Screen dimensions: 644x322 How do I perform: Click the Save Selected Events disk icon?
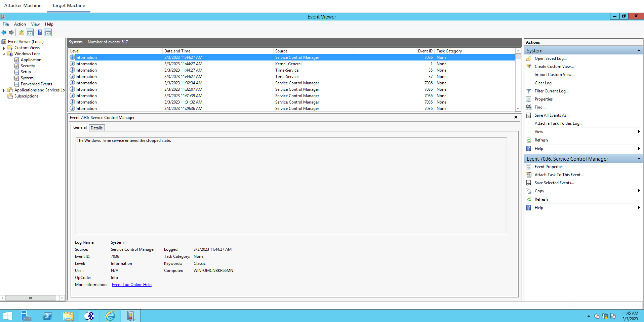(x=529, y=183)
